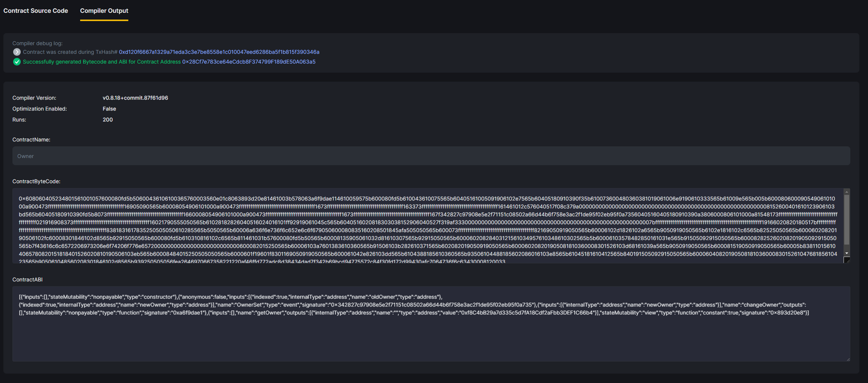
Task: Click the green Successfully generated Bytecode message
Action: [x=102, y=62]
